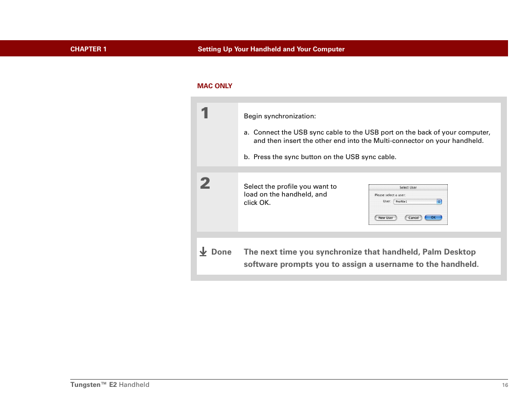Click "Setting Up Your Handheld and Your Computer" title
The width and height of the screenshot is (532, 412).
pos(271,49)
